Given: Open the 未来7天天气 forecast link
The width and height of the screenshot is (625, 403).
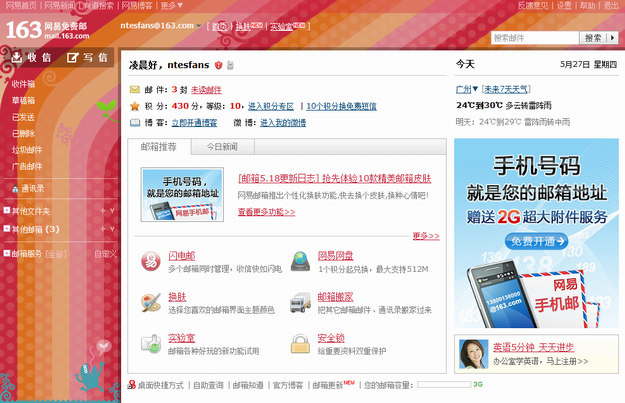Looking at the screenshot, I should (506, 89).
